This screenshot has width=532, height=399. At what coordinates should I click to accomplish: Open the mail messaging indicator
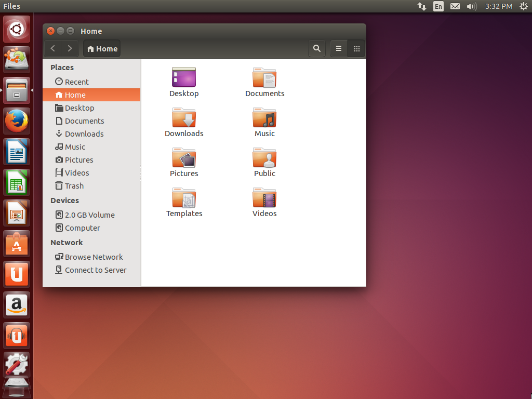tap(455, 6)
